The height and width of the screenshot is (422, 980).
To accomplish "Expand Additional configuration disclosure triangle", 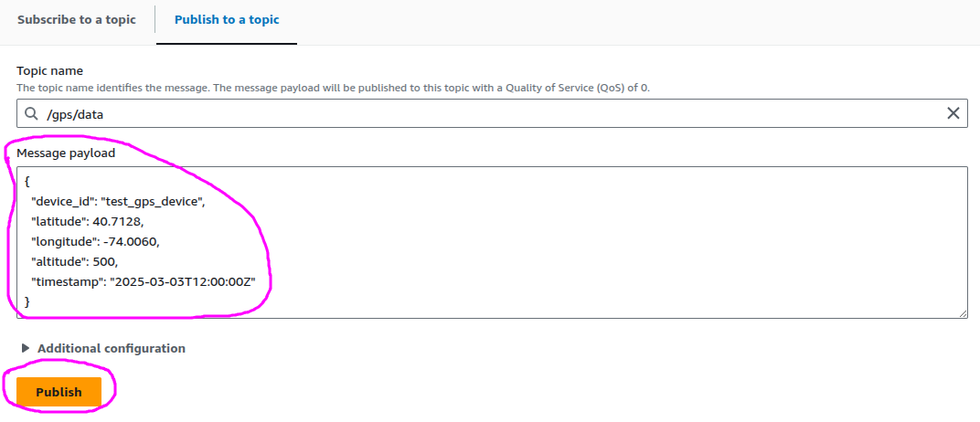I will 26,348.
